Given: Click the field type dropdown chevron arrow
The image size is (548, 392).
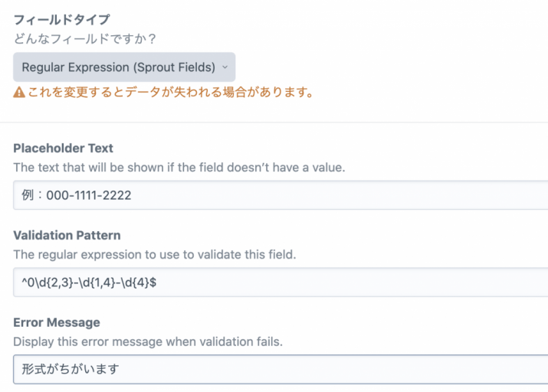Looking at the screenshot, I should (x=224, y=67).
